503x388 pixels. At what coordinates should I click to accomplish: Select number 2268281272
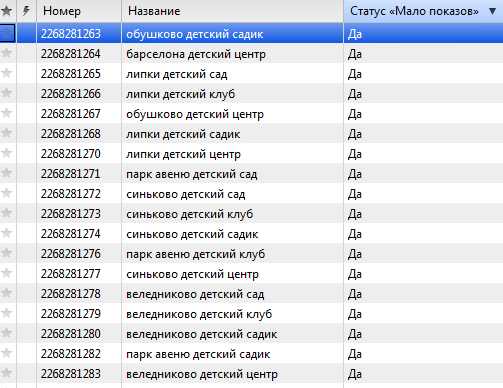tap(71, 194)
